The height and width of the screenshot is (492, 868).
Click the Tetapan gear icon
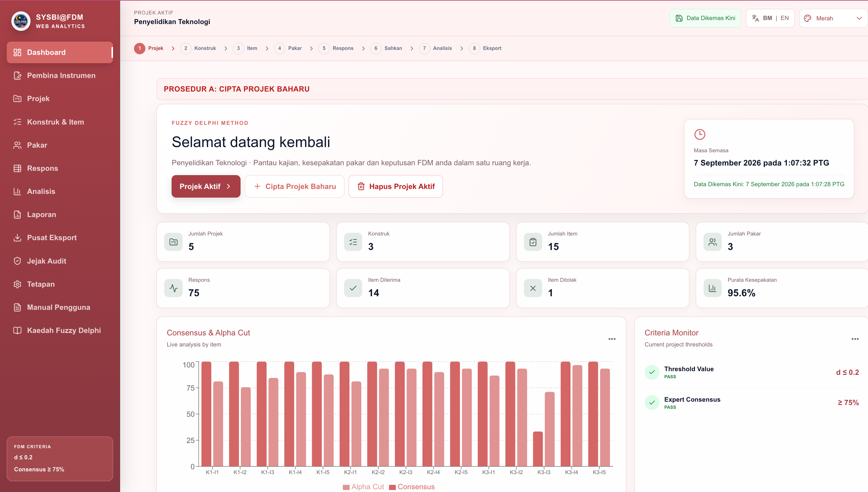[17, 284]
